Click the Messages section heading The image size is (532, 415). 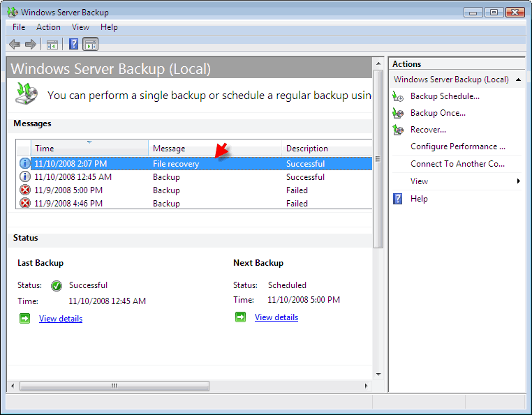tap(32, 123)
